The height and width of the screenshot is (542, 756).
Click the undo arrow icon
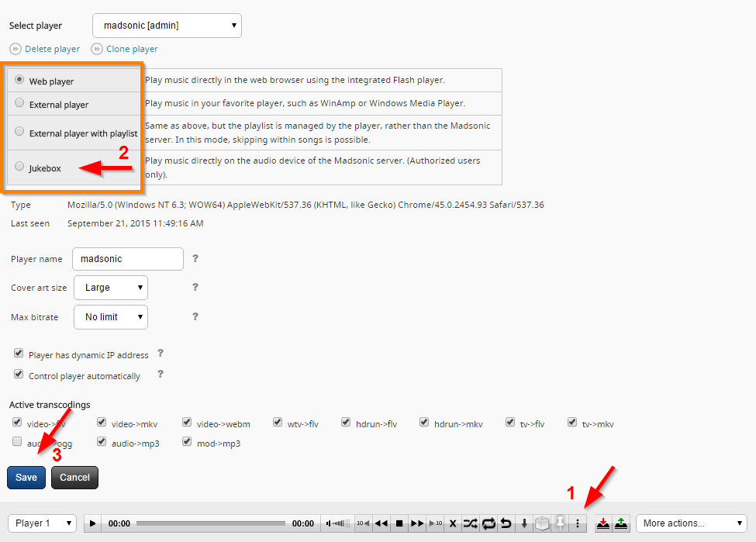point(506,523)
